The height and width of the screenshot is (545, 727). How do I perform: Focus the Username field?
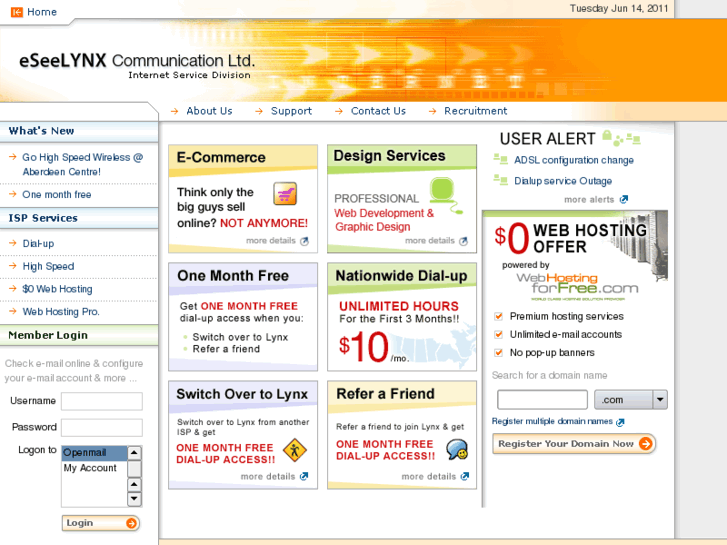coord(102,401)
